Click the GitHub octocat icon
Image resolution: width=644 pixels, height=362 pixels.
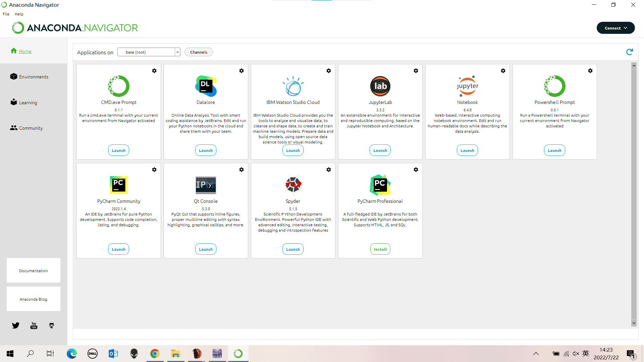pyautogui.click(x=52, y=325)
